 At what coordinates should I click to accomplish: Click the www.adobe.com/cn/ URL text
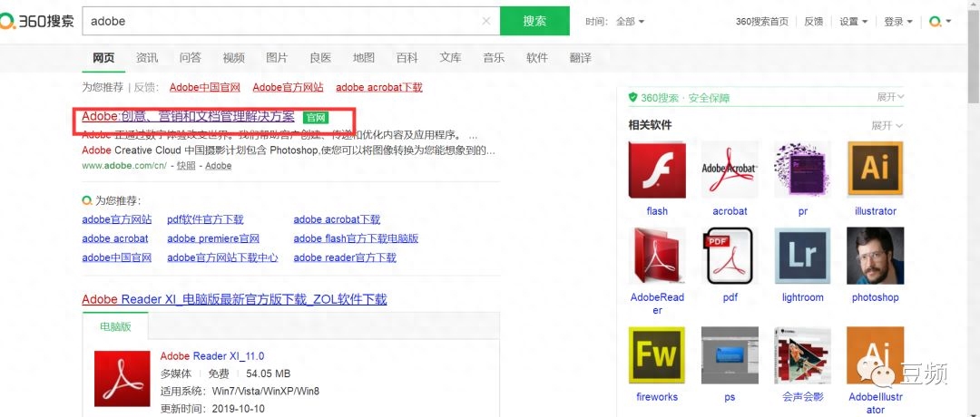[123, 165]
